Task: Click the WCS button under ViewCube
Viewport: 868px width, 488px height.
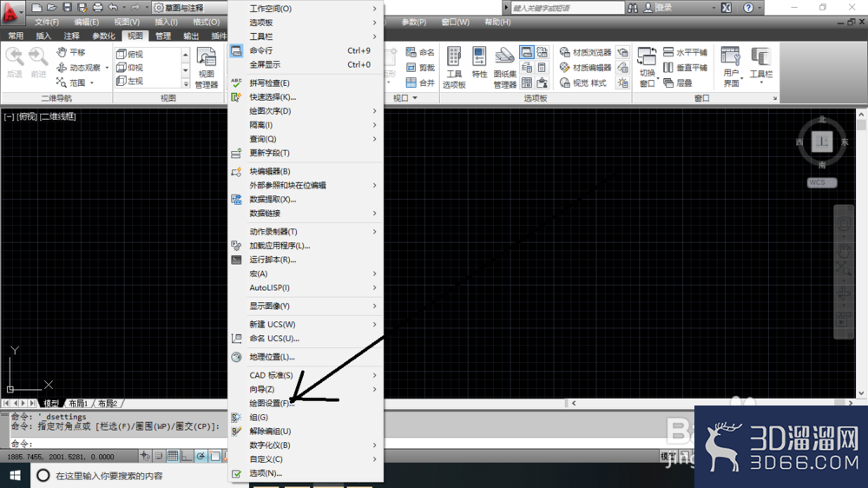Action: [x=821, y=183]
